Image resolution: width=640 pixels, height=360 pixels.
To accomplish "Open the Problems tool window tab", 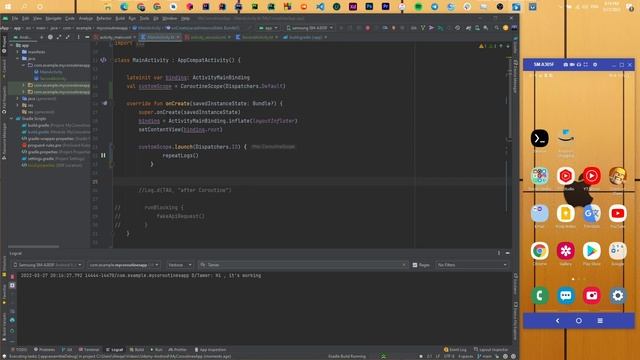I will [44, 350].
